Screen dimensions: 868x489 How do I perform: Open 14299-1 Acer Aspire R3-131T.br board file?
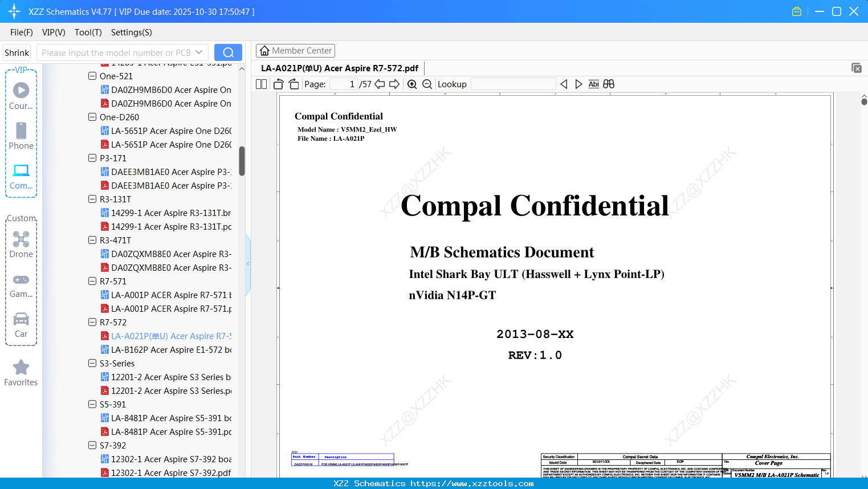tap(166, 213)
